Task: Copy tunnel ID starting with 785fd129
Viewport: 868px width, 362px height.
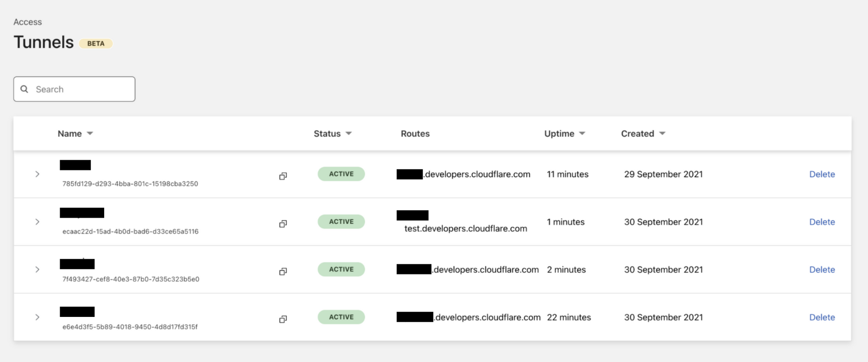Action: [283, 176]
